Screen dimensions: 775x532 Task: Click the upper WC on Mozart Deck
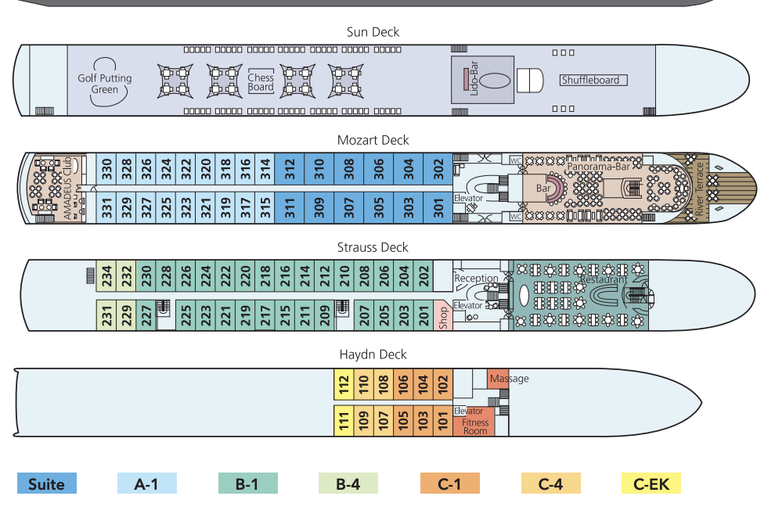pyautogui.click(x=516, y=160)
